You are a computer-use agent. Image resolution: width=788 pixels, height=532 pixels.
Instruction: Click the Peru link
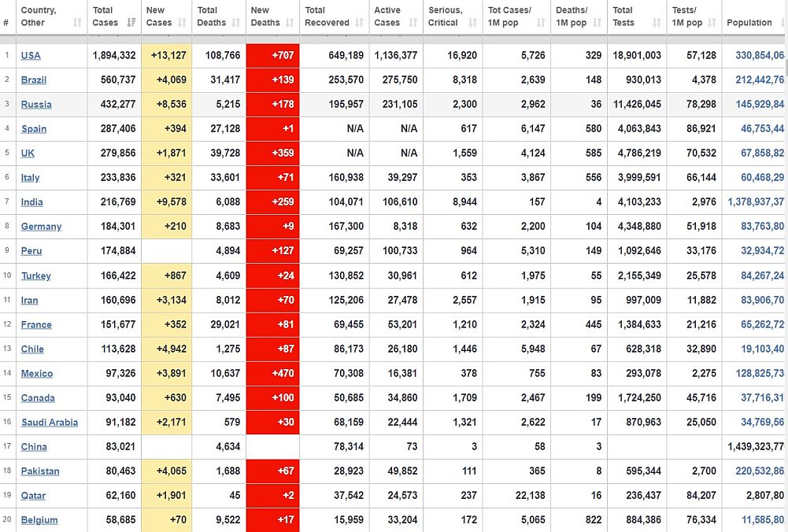pos(31,251)
